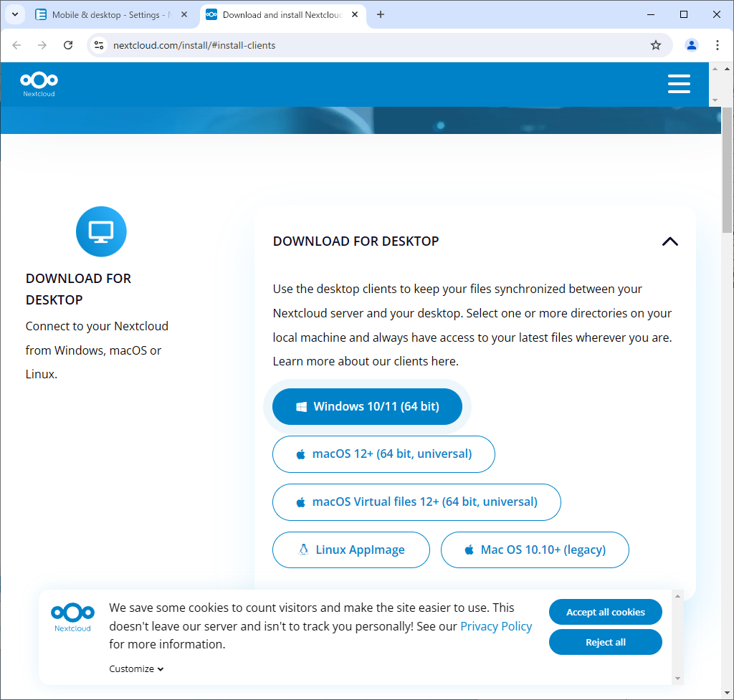734x700 pixels.
Task: Click 'Learn more about our clients here.' text
Action: click(x=366, y=361)
